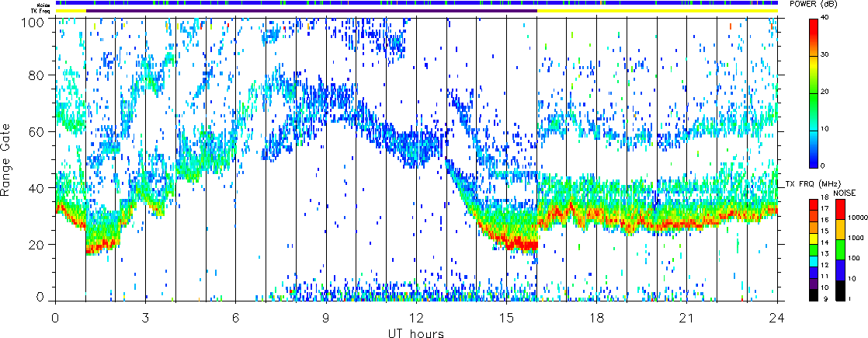Click the x-axis tick label '21'

[687, 318]
